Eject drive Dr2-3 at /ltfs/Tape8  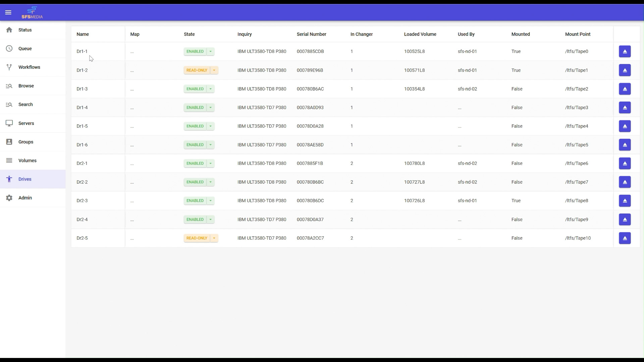point(625,201)
